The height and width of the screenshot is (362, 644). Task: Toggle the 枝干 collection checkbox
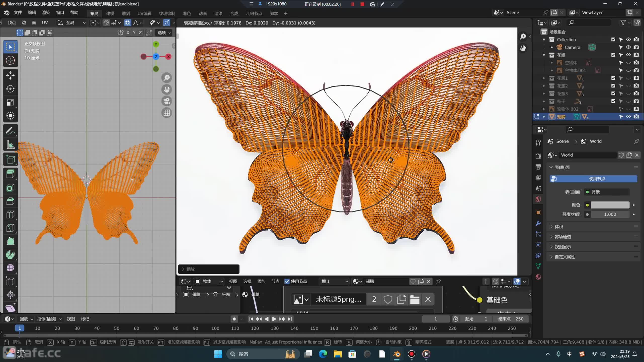pos(613,101)
